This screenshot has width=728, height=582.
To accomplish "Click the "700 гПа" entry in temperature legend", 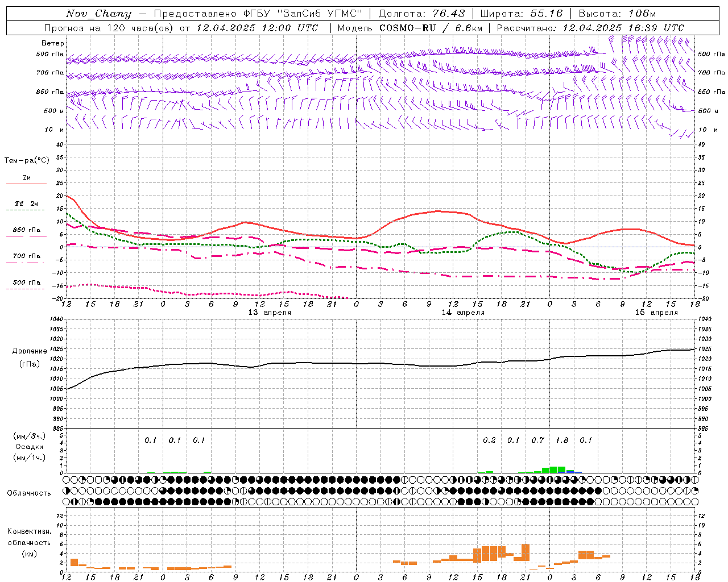I will tap(26, 256).
